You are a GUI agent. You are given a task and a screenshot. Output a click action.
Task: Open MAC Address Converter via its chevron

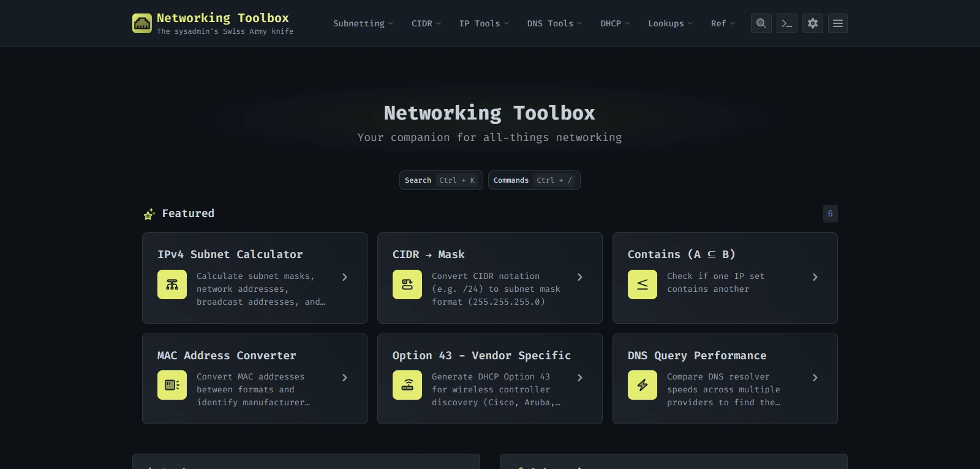[x=345, y=378]
